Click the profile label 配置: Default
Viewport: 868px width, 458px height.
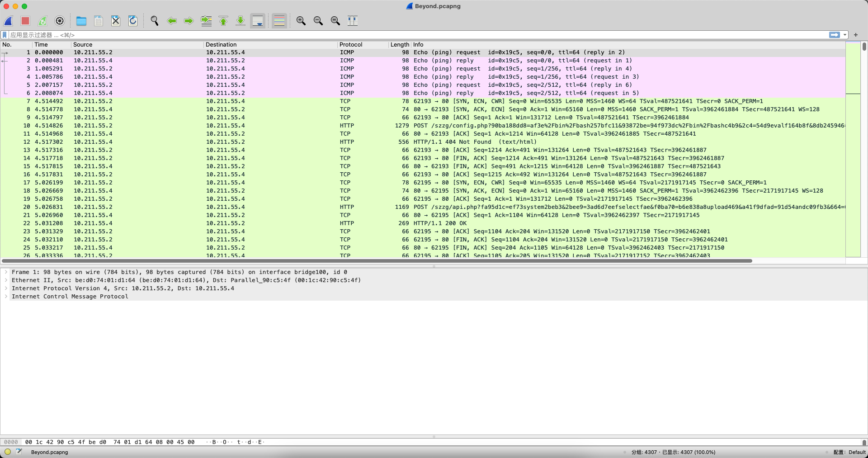point(849,452)
